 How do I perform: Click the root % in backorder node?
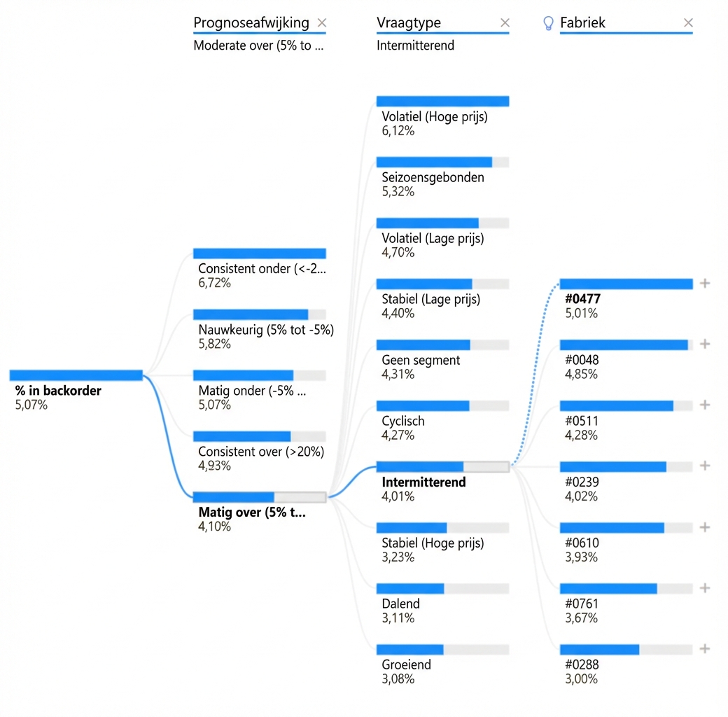pyautogui.click(x=76, y=375)
